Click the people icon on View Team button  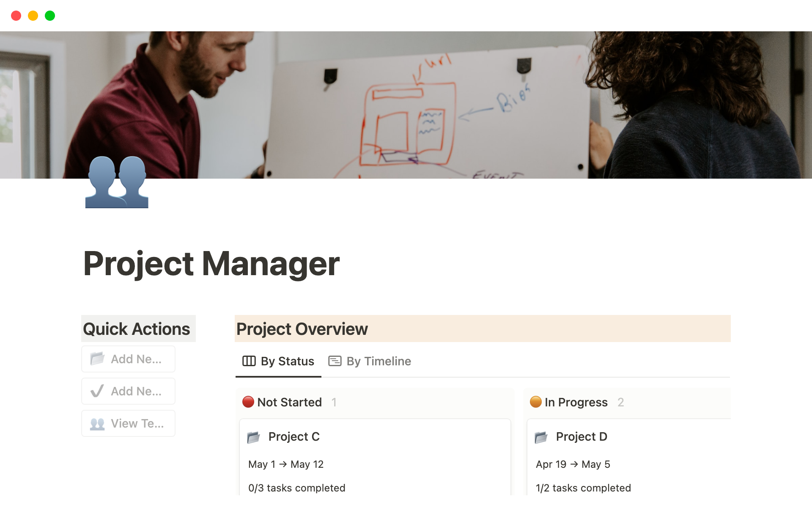coord(97,423)
